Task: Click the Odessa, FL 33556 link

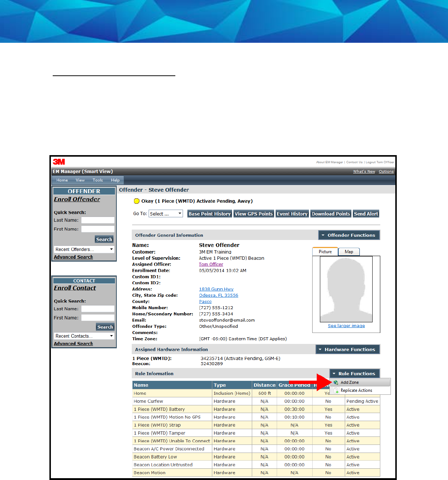Action: 219,295
